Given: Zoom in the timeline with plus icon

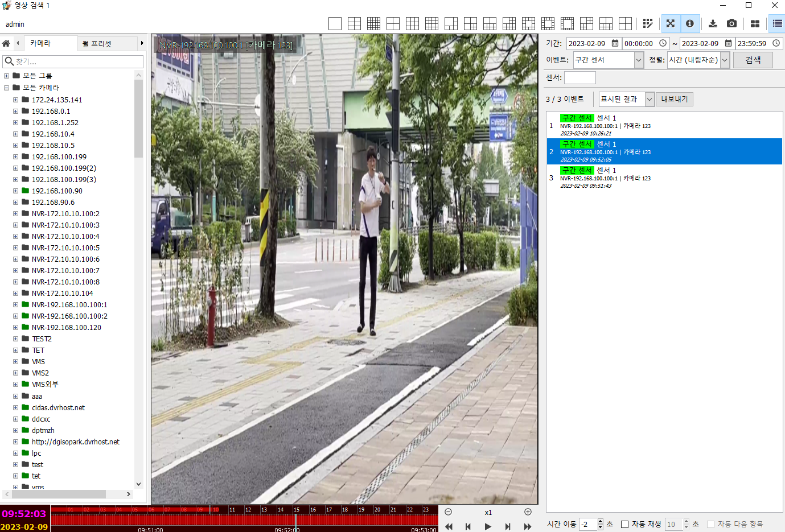Looking at the screenshot, I should click(x=528, y=512).
